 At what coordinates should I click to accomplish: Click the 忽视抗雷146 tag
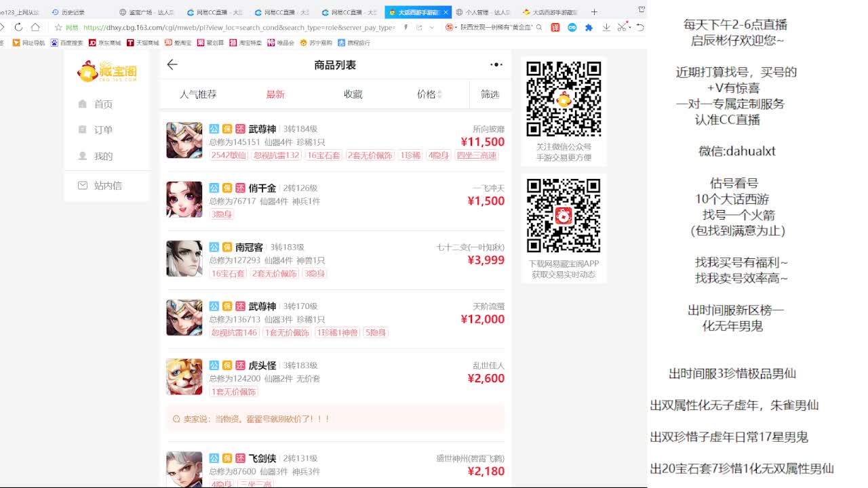coord(235,333)
